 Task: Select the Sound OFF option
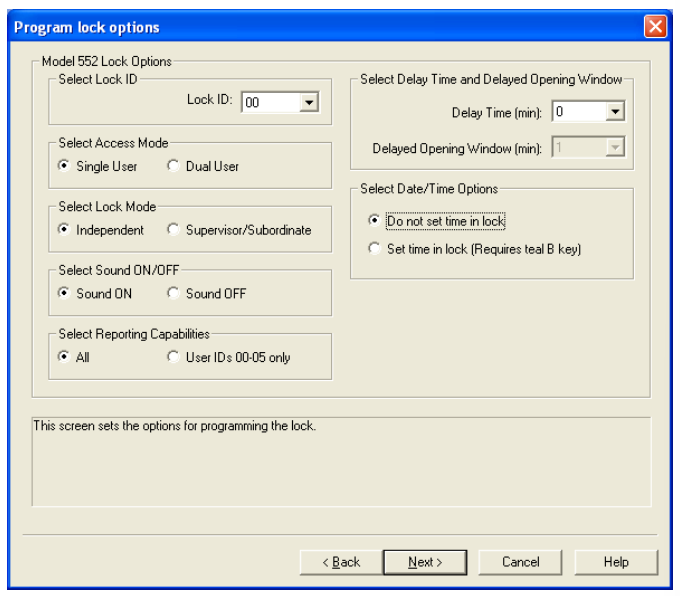(173, 294)
